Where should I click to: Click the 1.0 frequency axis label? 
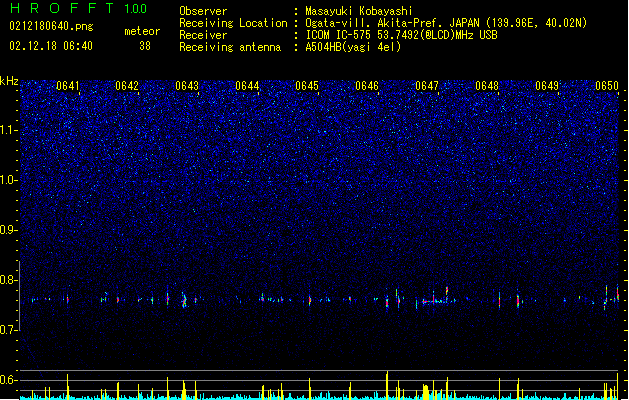click(x=9, y=180)
